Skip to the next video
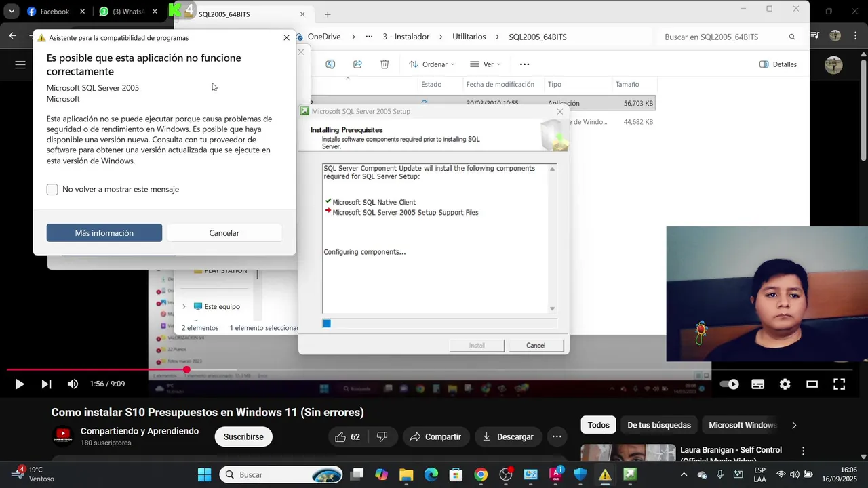 coord(46,384)
